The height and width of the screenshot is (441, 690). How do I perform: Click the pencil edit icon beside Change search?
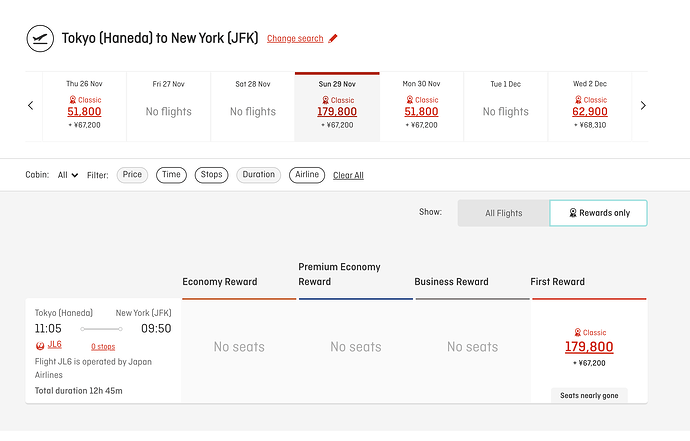(x=333, y=38)
